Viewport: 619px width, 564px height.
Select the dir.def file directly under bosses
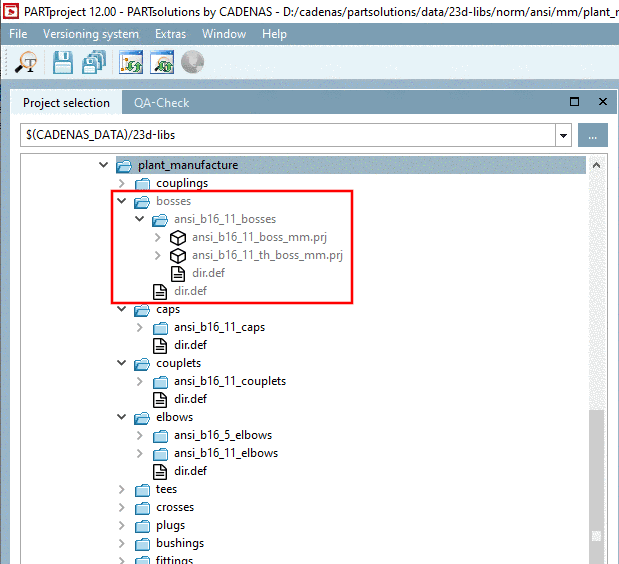[190, 291]
